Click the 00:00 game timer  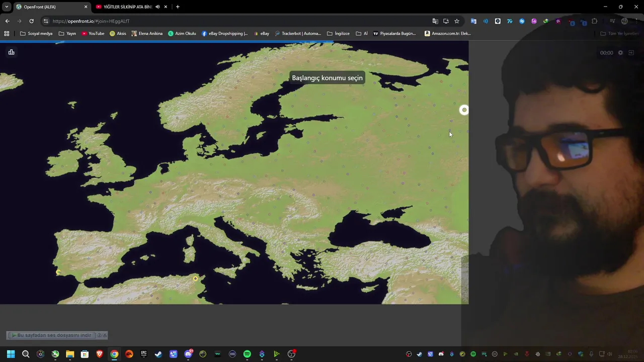(606, 53)
